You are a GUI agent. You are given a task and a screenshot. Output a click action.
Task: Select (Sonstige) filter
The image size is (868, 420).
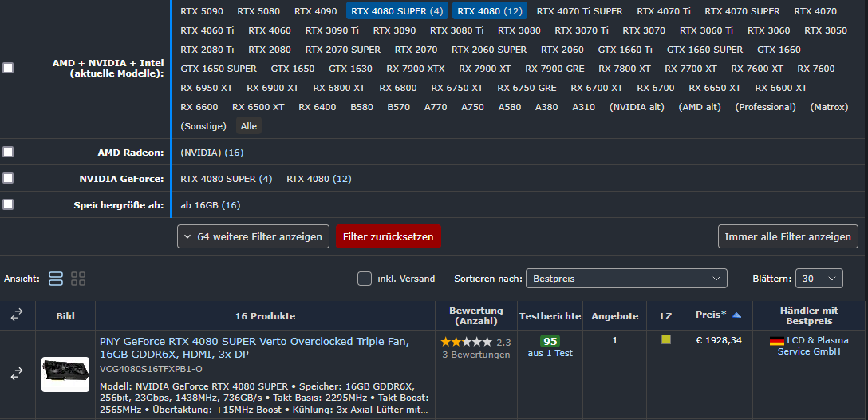pyautogui.click(x=203, y=126)
